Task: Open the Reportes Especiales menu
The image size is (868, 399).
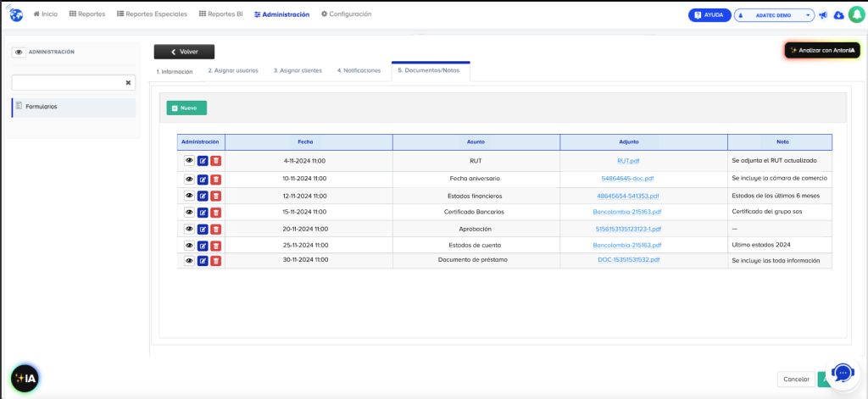Action: tap(153, 14)
